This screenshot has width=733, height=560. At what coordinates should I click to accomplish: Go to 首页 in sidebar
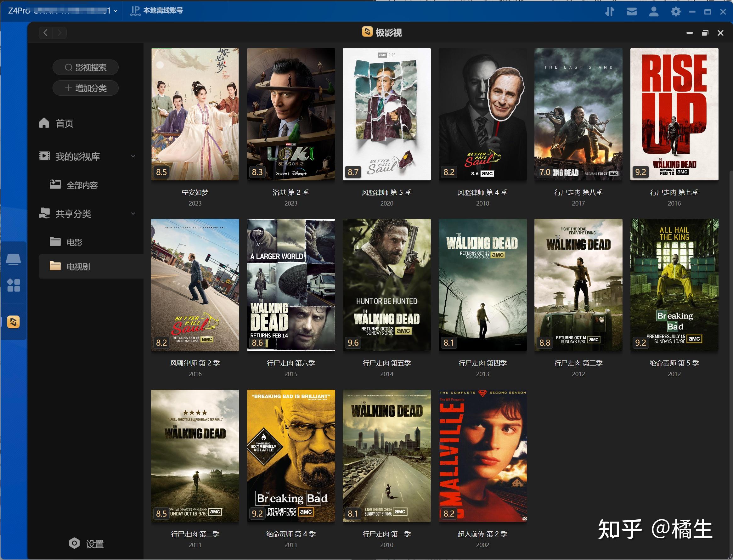point(64,124)
